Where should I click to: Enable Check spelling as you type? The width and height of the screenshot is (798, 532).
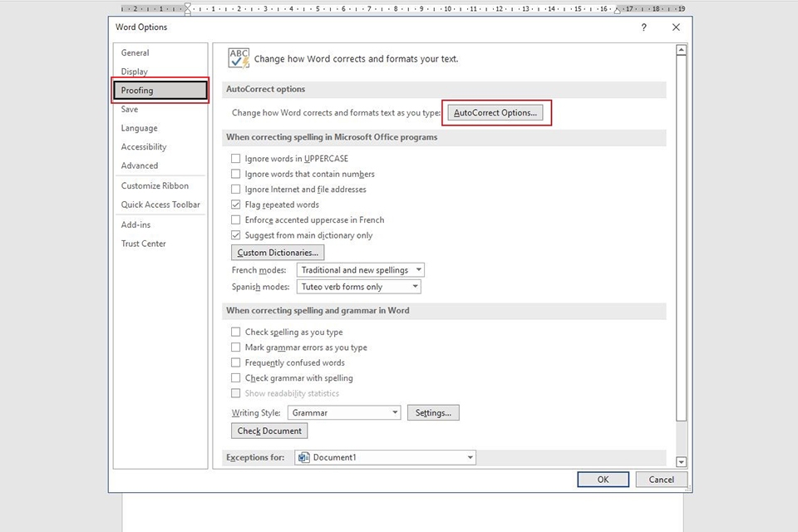235,332
